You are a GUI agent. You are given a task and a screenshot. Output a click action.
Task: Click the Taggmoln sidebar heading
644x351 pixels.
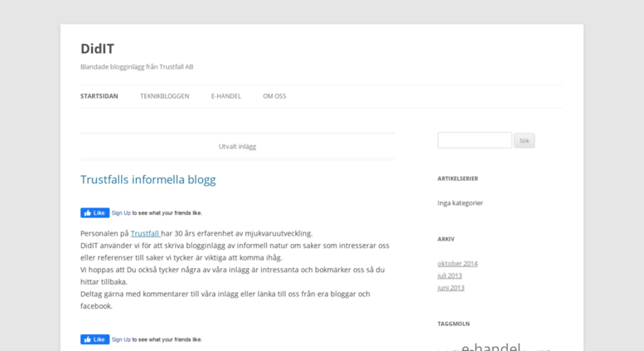click(x=453, y=324)
